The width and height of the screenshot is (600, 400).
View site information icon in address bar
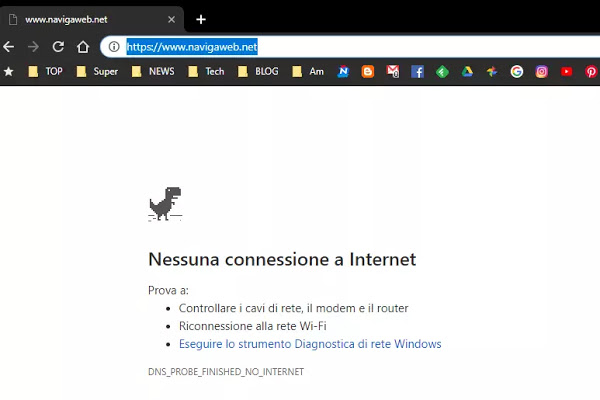click(x=114, y=47)
